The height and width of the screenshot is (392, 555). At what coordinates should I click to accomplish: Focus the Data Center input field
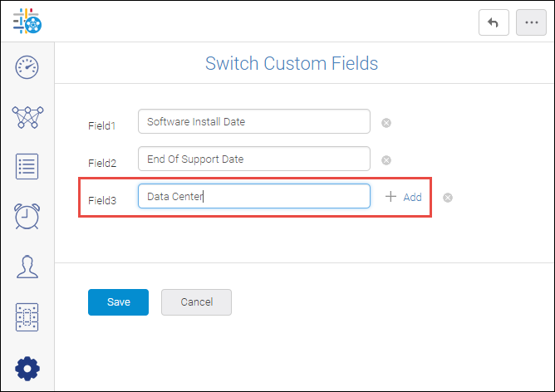coord(254,196)
